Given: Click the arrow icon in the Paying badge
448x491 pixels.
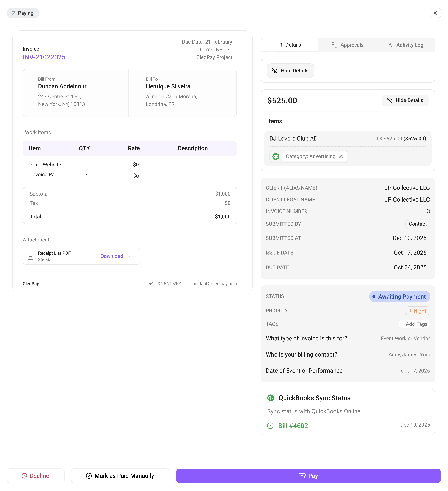Looking at the screenshot, I should [14, 13].
